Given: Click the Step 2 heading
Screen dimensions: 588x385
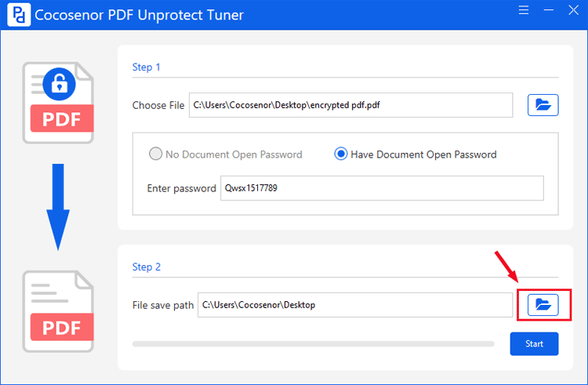Looking at the screenshot, I should [x=147, y=267].
